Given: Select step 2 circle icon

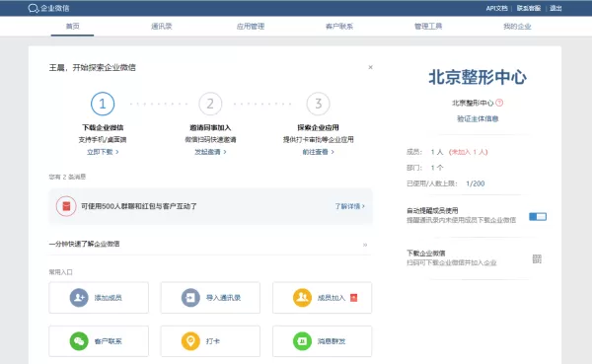Looking at the screenshot, I should click(x=210, y=104).
